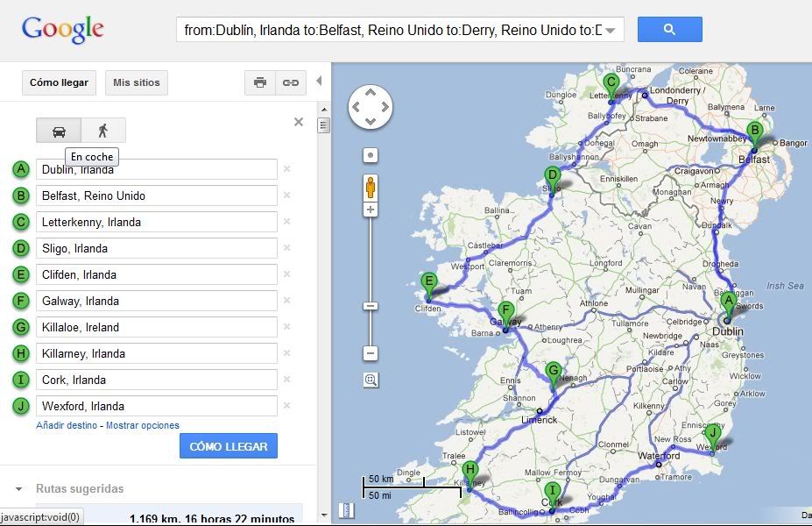Click map marker I at Cork
The image size is (812, 526).
[552, 494]
